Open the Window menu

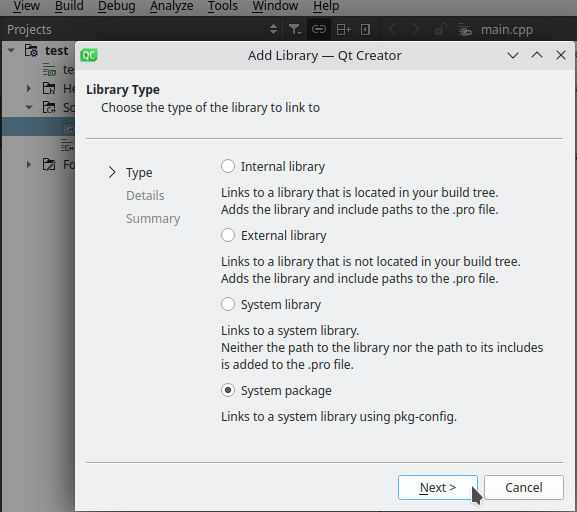coord(275,6)
